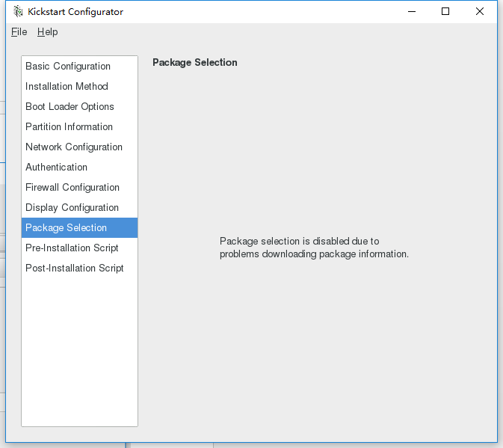Open Pre-Installation Script section
The width and height of the screenshot is (503, 448).
72,248
